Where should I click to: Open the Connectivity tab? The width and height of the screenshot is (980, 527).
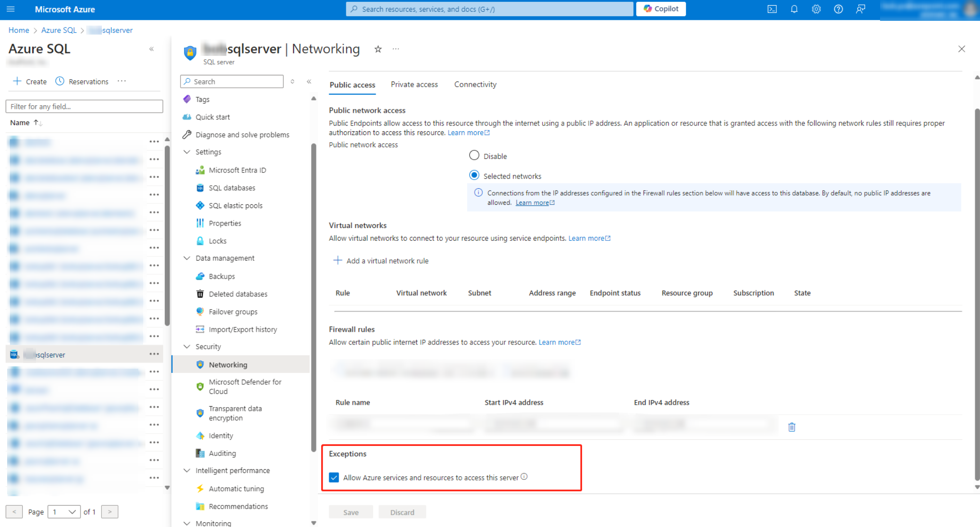[x=475, y=84]
